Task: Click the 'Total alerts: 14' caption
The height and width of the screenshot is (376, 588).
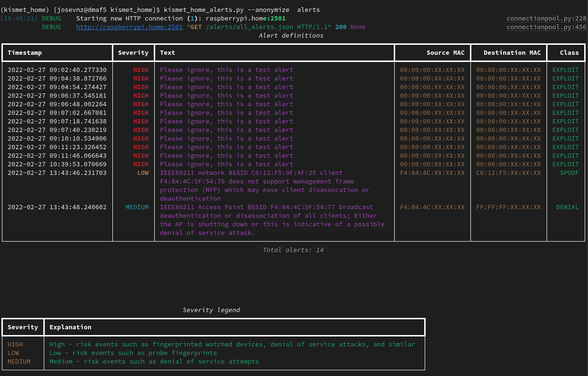Action: [293, 250]
